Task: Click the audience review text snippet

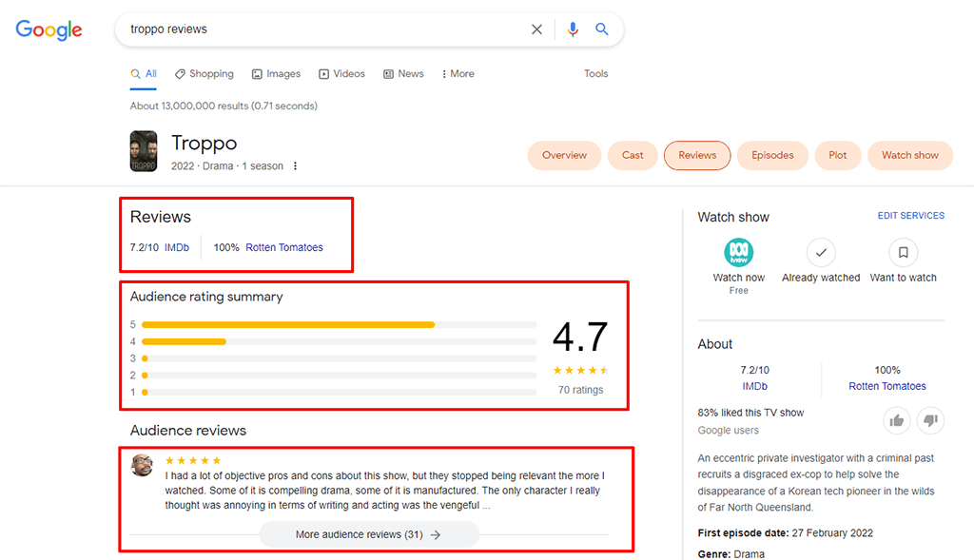Action: point(384,491)
